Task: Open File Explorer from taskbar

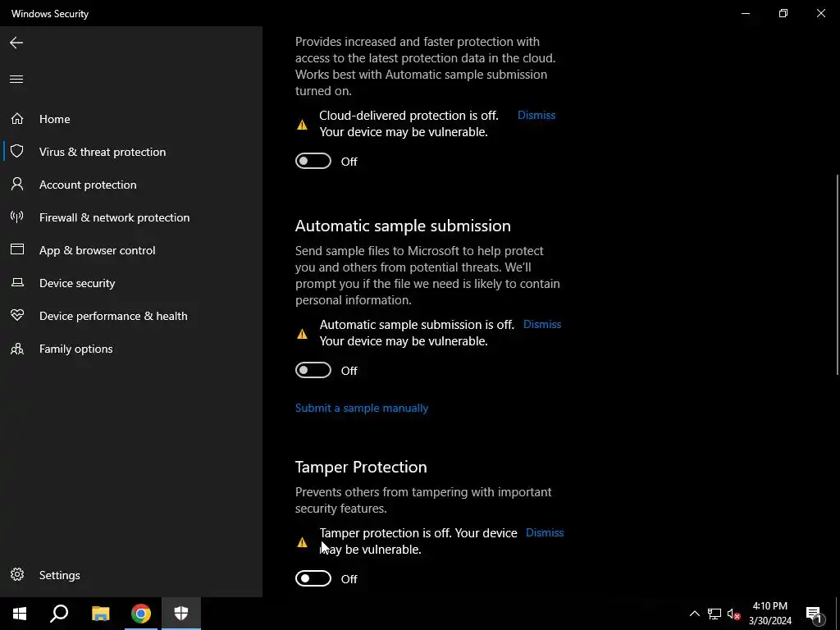Action: pos(100,614)
